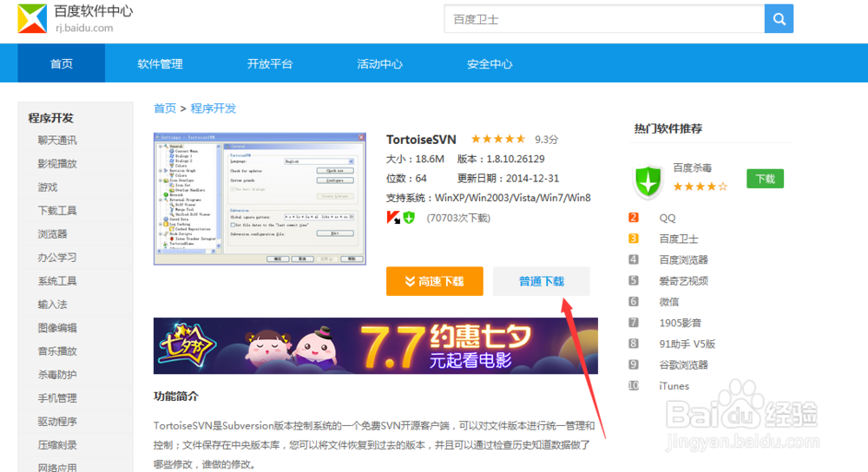Open 谷歌浏览器 in the recommended list
Image resolution: width=868 pixels, height=472 pixels.
click(684, 364)
